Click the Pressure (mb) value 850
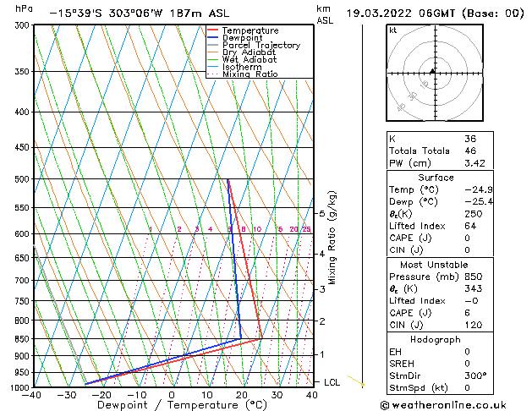 pos(474,277)
